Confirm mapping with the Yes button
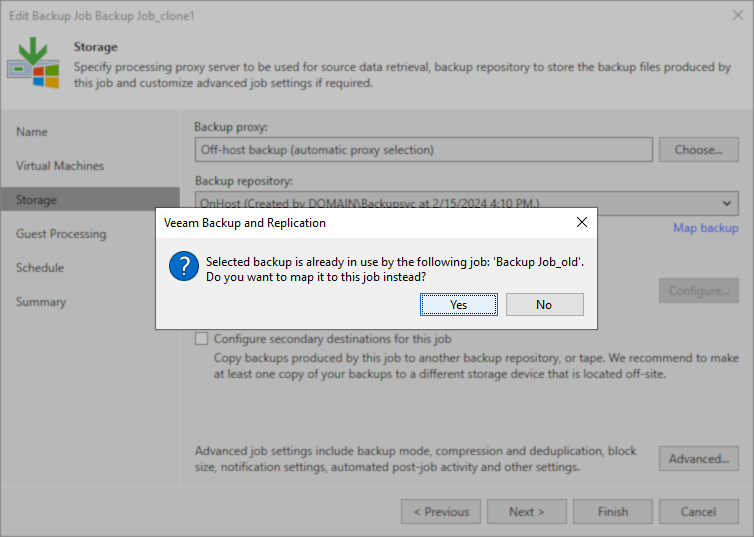This screenshot has width=754, height=537. (459, 304)
